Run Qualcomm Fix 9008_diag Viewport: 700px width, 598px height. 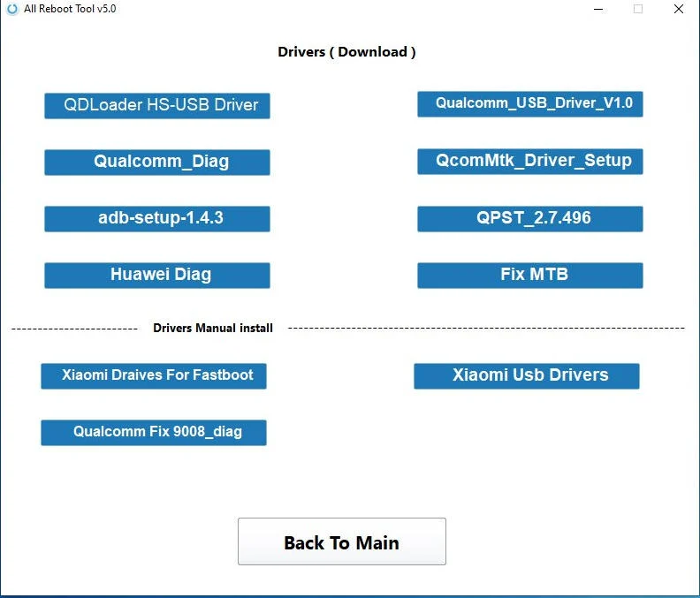[x=154, y=432]
